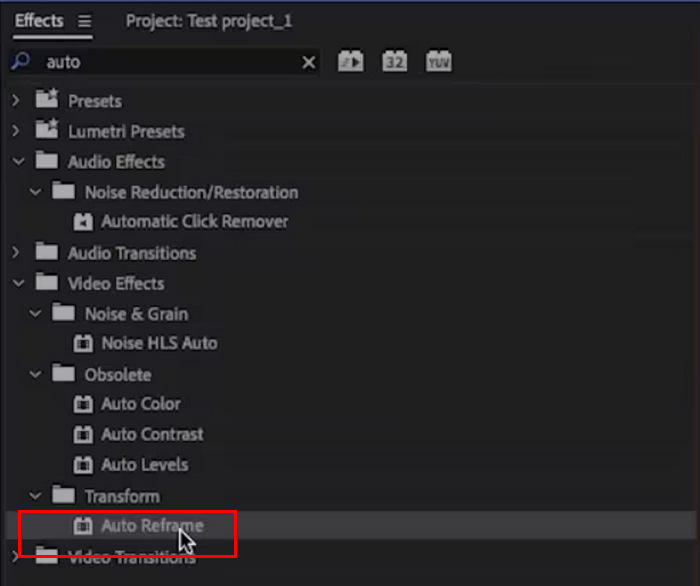Click the Audio Transitions folder icon

(47, 251)
